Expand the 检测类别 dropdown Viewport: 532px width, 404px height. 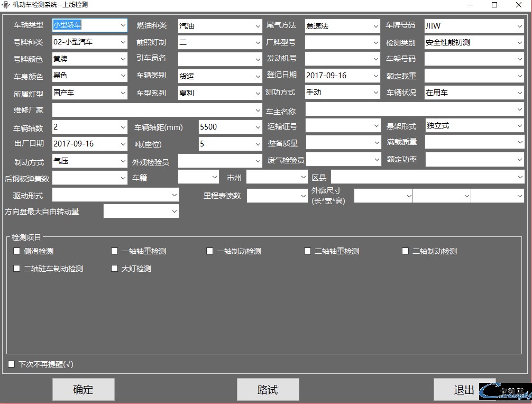520,42
